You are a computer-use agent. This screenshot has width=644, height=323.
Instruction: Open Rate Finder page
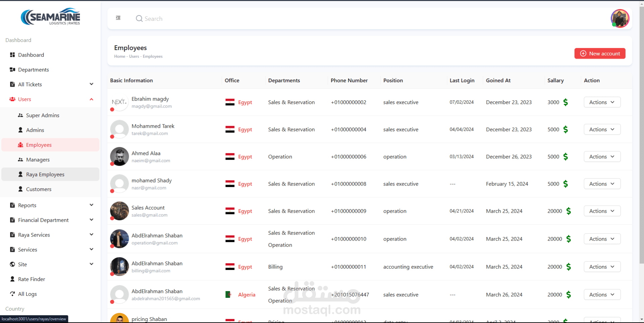click(50, 279)
